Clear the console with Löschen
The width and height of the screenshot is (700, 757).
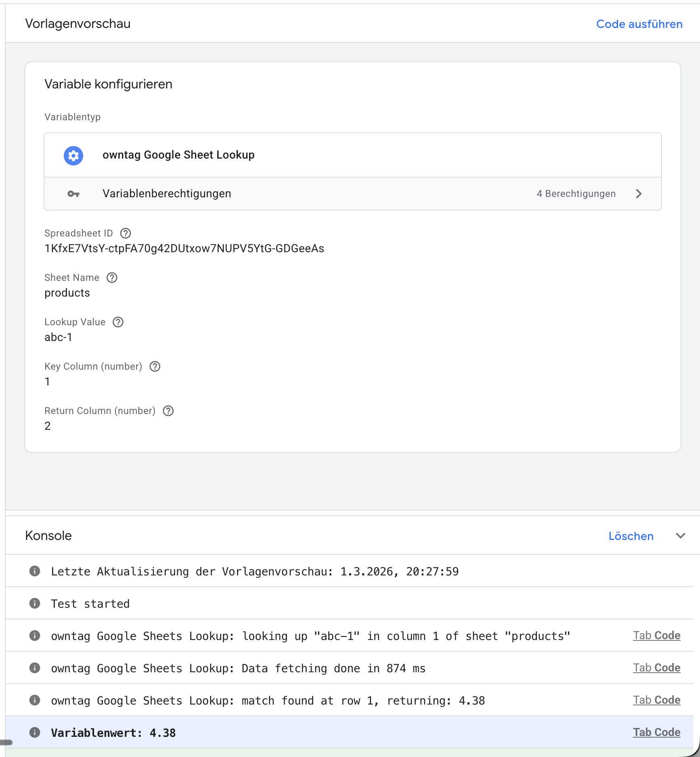click(x=631, y=536)
